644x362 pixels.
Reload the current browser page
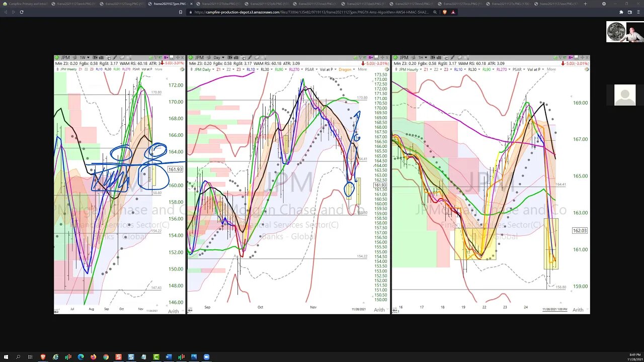[x=22, y=12]
